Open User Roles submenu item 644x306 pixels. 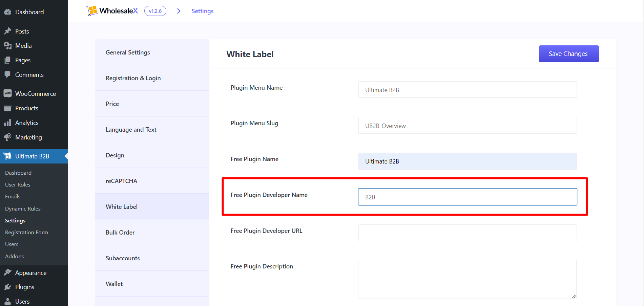click(x=18, y=184)
